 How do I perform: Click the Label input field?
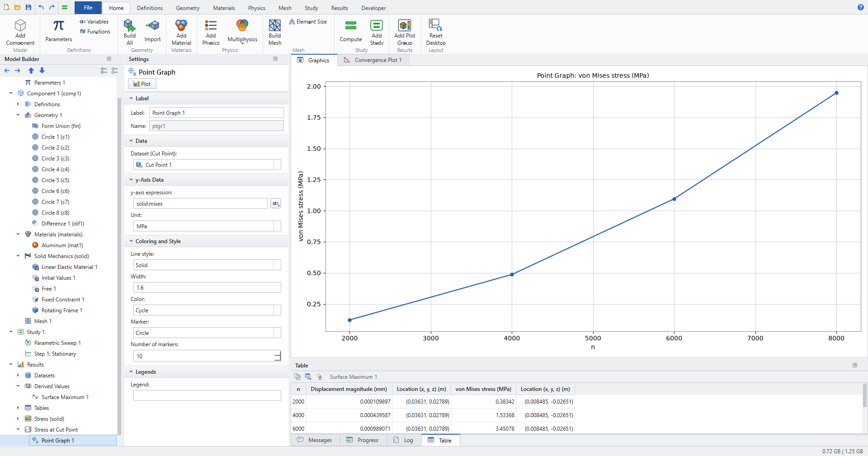(217, 113)
